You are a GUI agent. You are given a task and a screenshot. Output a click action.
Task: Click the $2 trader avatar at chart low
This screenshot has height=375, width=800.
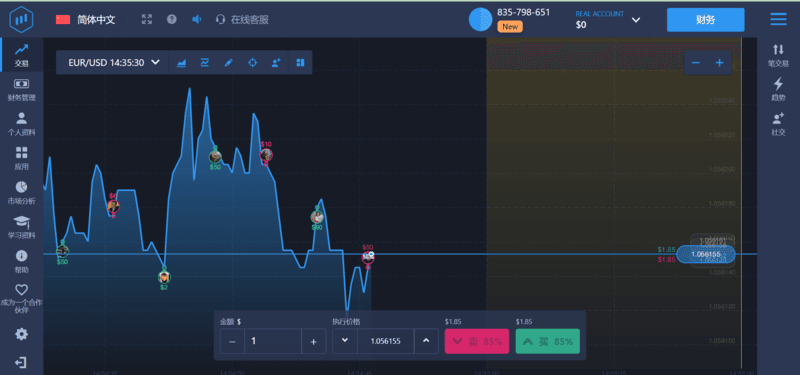(x=164, y=277)
